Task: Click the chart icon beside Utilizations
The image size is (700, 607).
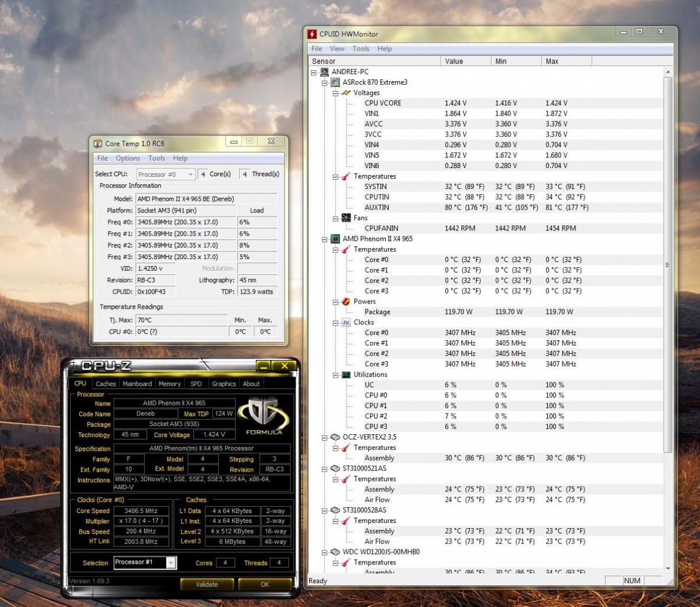Action: coord(346,375)
